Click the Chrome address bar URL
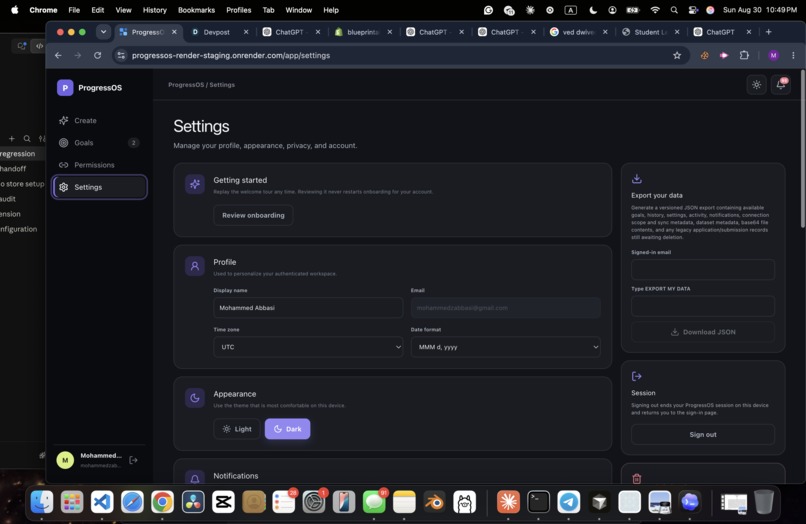This screenshot has width=806, height=524. coord(231,55)
